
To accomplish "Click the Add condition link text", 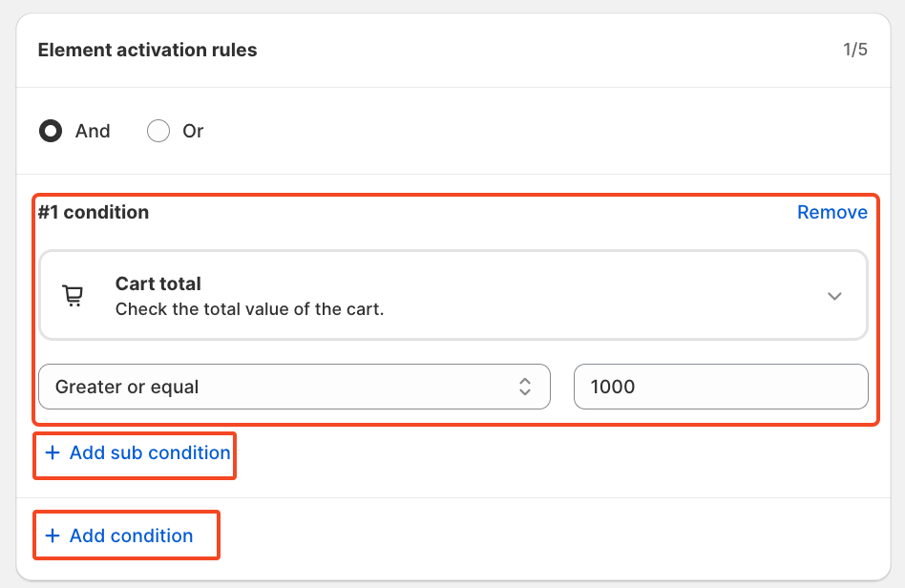I will [132, 536].
